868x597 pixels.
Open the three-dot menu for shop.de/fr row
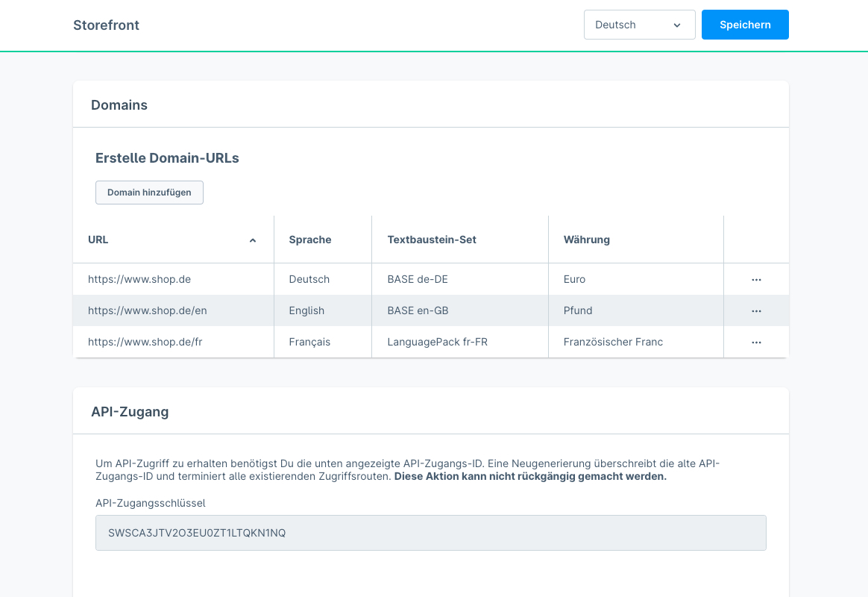756,342
